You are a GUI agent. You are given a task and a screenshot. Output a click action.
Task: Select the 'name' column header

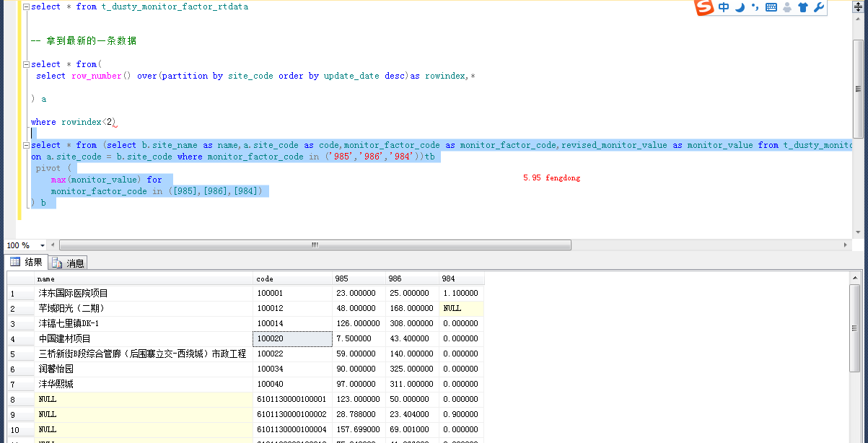tap(144, 278)
